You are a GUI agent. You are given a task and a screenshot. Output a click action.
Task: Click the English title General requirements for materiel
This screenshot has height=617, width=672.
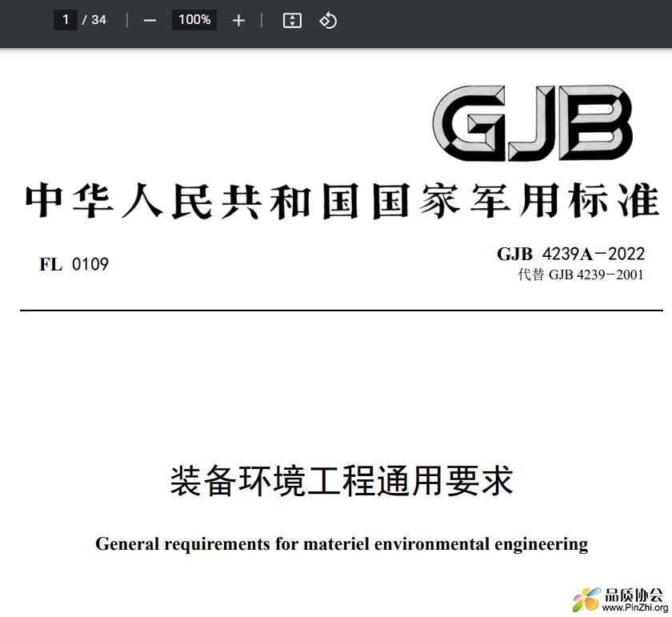[x=232, y=543]
